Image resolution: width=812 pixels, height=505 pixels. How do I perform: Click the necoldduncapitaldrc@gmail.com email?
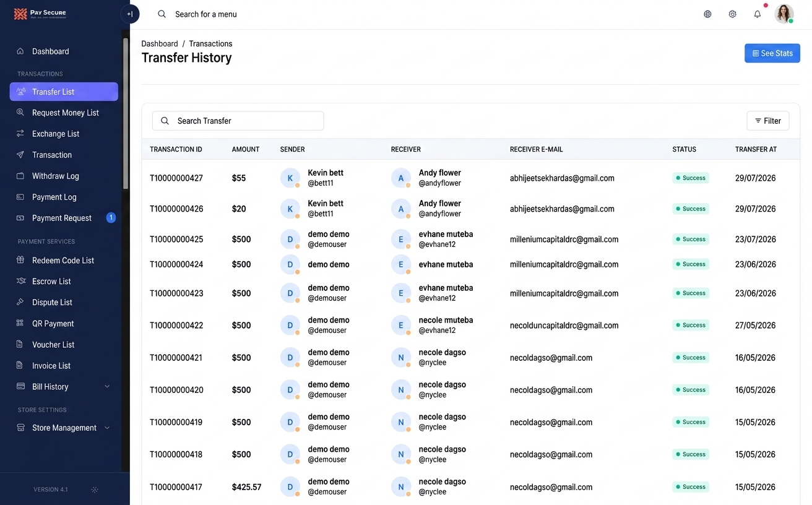pyautogui.click(x=564, y=326)
